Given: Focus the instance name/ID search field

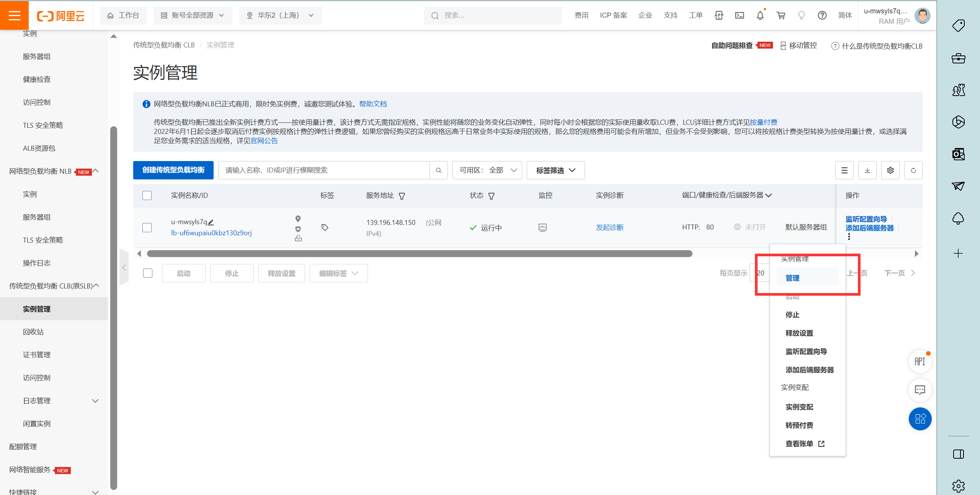Looking at the screenshot, I should [x=324, y=170].
